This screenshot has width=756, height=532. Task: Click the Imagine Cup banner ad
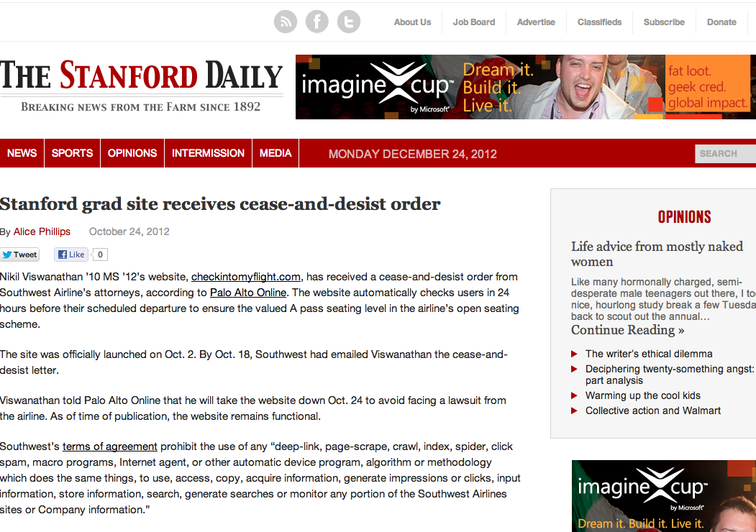pyautogui.click(x=525, y=87)
